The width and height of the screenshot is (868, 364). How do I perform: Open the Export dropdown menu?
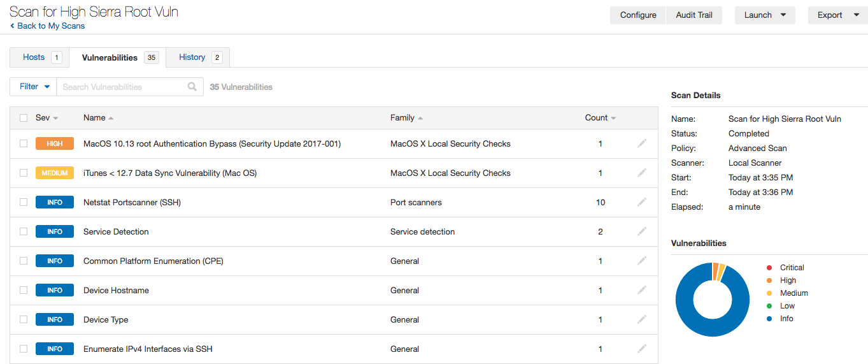tap(837, 15)
